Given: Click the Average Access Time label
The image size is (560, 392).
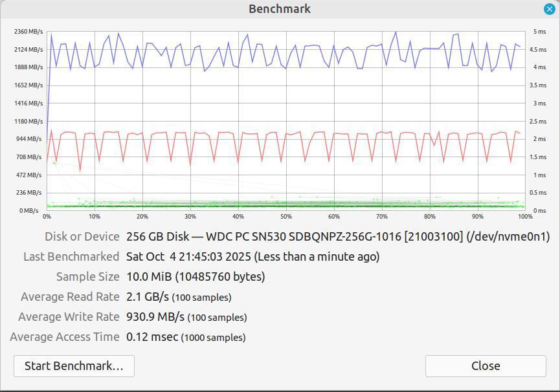Looking at the screenshot, I should pyautogui.click(x=65, y=337).
